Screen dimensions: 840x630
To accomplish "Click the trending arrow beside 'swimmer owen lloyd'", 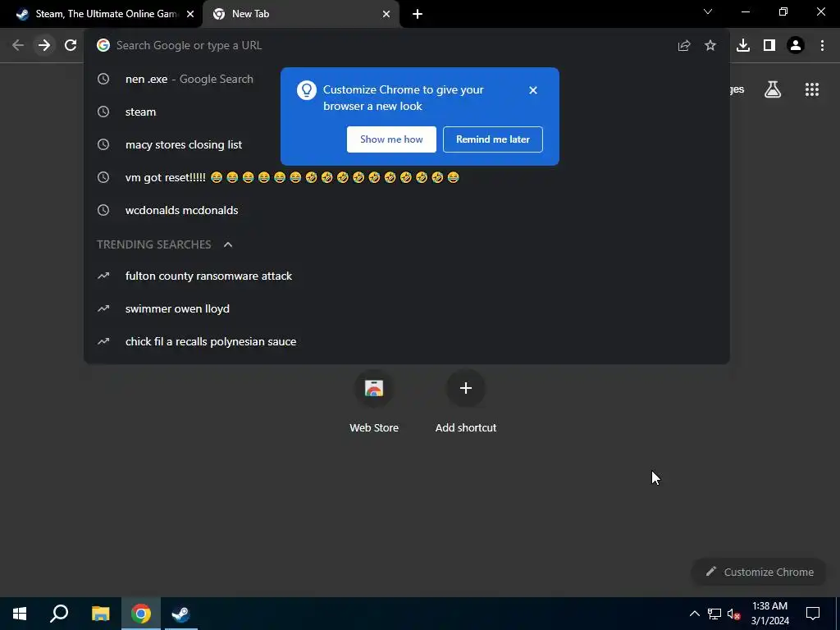I will (x=103, y=308).
